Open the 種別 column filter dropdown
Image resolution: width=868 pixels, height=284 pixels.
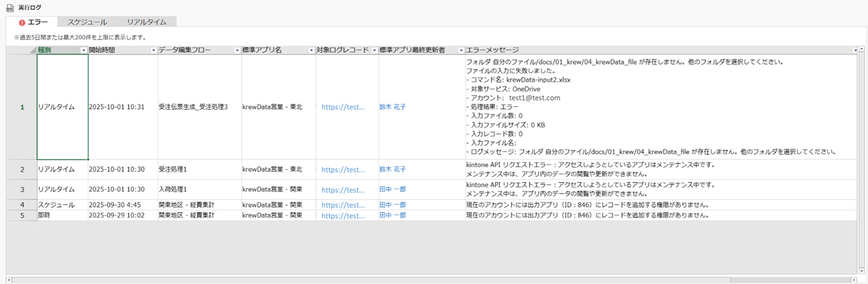point(84,50)
